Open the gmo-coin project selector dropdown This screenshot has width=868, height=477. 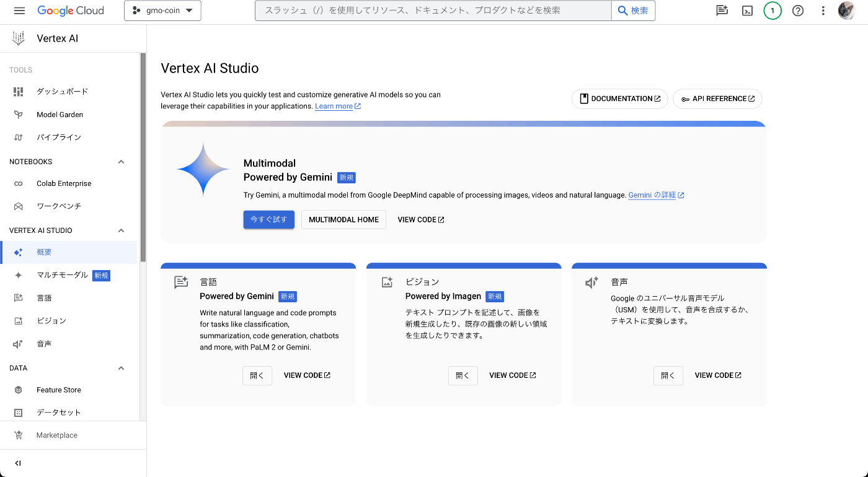162,11
